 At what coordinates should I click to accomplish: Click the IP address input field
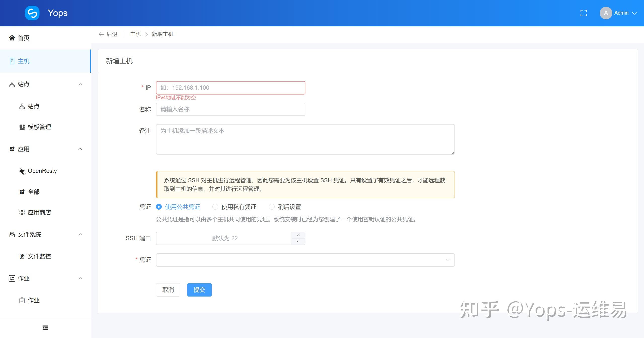pyautogui.click(x=230, y=87)
